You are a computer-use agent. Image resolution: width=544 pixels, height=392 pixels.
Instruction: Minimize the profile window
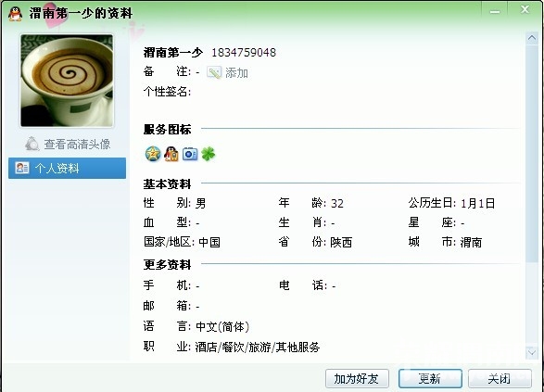tap(495, 11)
